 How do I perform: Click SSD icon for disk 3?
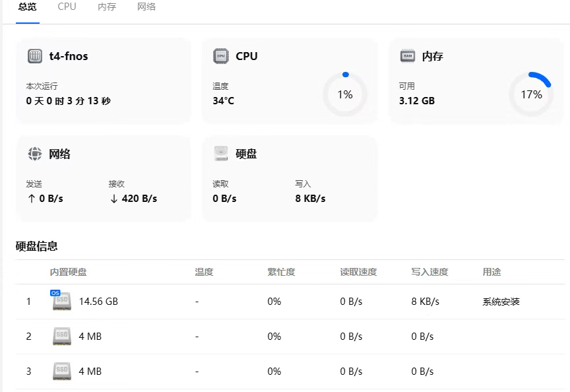[x=61, y=372]
